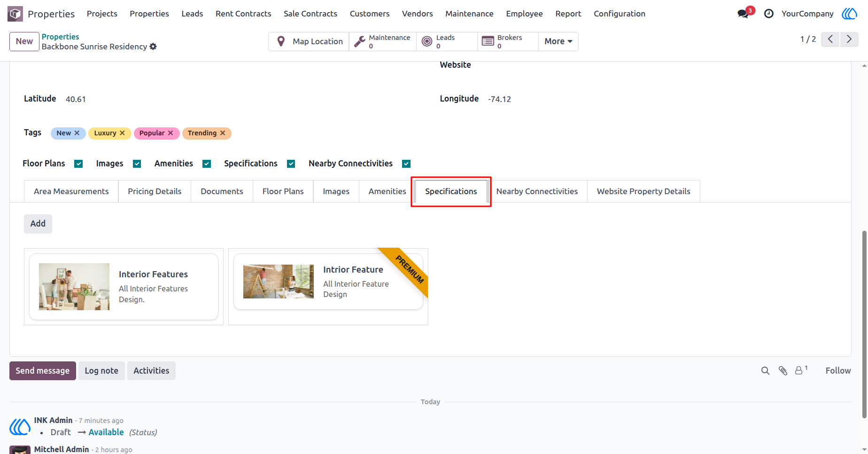Go to next record arrow

tap(849, 39)
